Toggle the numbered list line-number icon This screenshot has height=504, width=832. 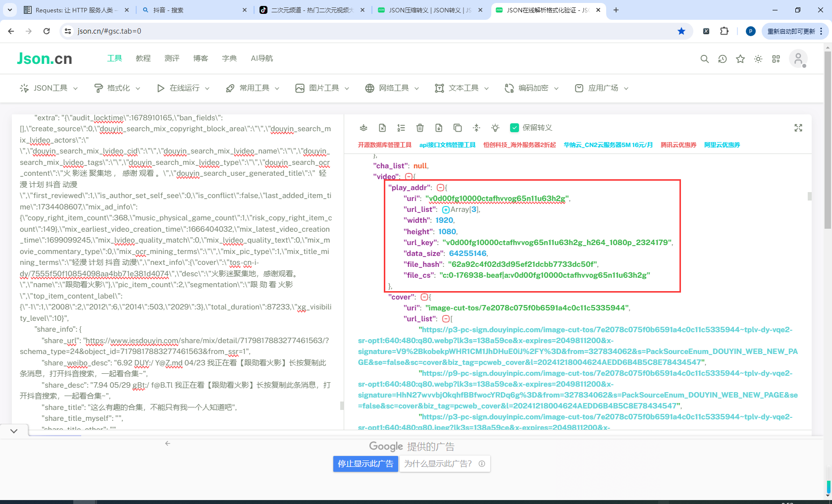[401, 128]
